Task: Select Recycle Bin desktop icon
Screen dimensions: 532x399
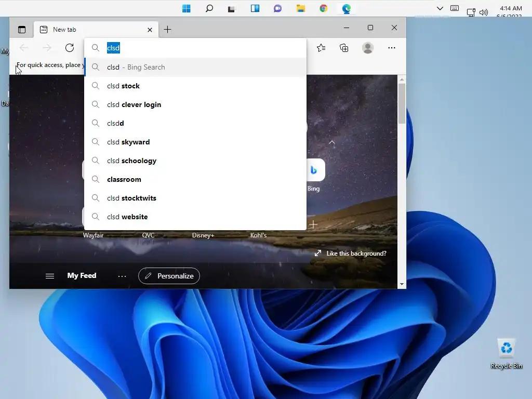Action: [506, 353]
